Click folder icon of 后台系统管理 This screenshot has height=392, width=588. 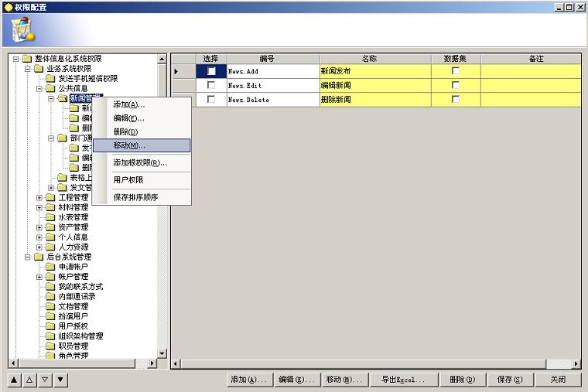coord(39,257)
